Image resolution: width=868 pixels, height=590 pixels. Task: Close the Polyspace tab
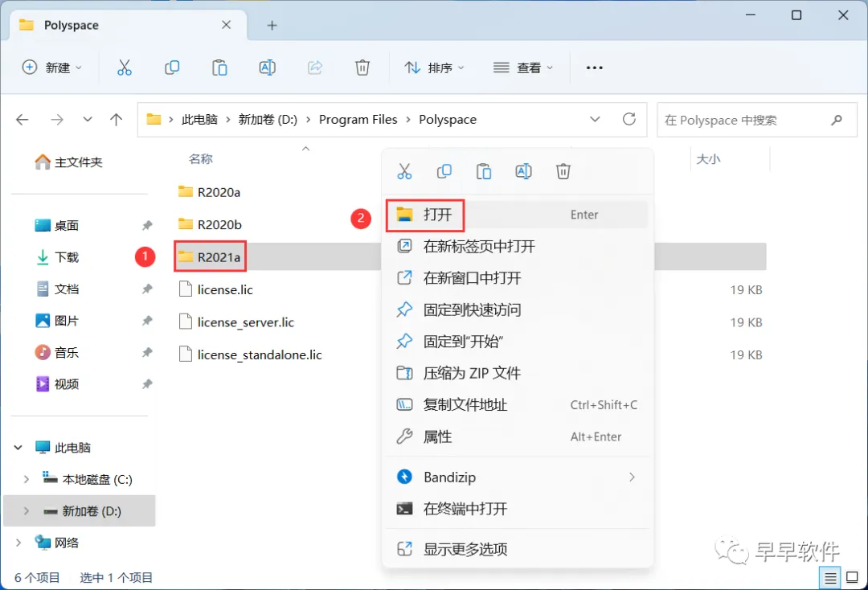227,25
